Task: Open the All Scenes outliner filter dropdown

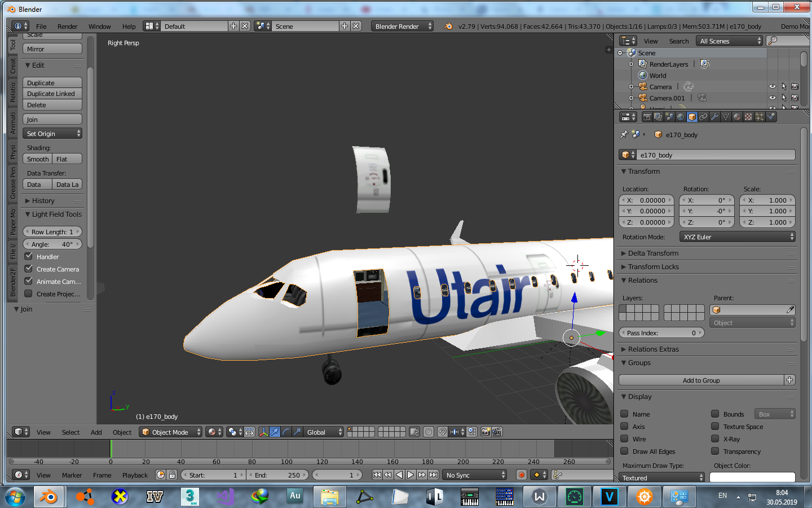Action: coord(730,41)
